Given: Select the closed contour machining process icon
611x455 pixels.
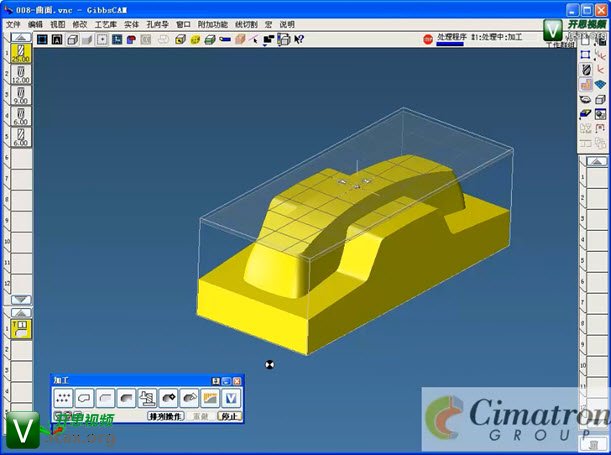Looking at the screenshot, I should [x=84, y=398].
